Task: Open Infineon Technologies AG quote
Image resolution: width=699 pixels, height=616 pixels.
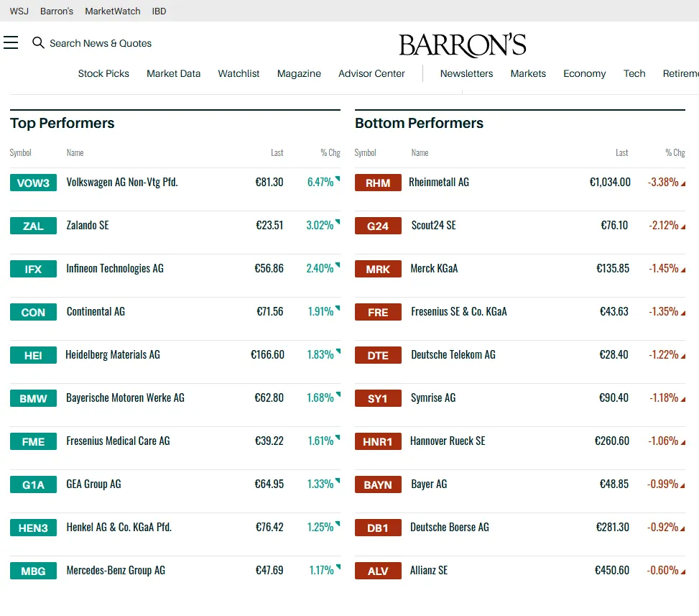Action: click(x=114, y=269)
